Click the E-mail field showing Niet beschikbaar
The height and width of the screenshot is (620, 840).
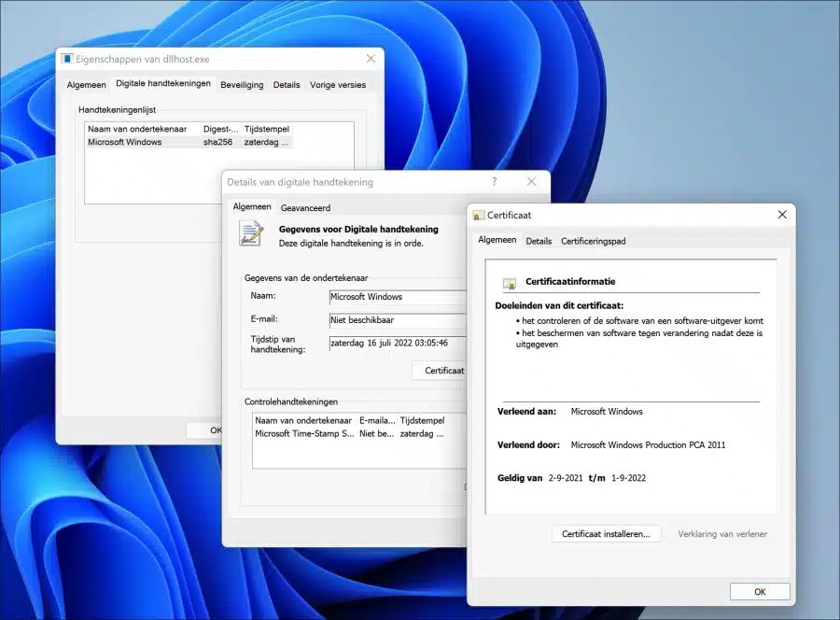398,320
